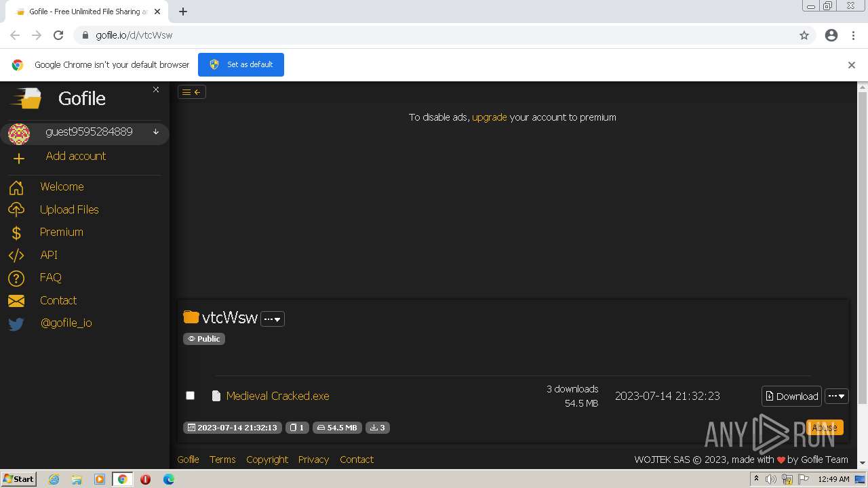Open the API menu item

[49, 255]
